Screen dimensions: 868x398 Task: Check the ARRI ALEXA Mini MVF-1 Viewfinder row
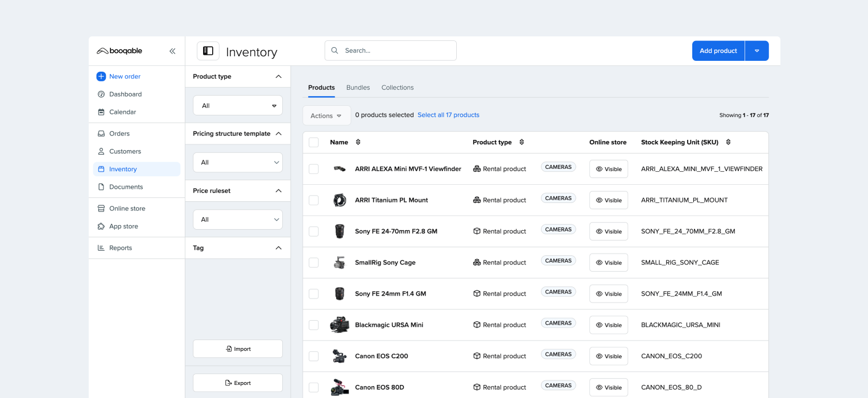click(313, 169)
